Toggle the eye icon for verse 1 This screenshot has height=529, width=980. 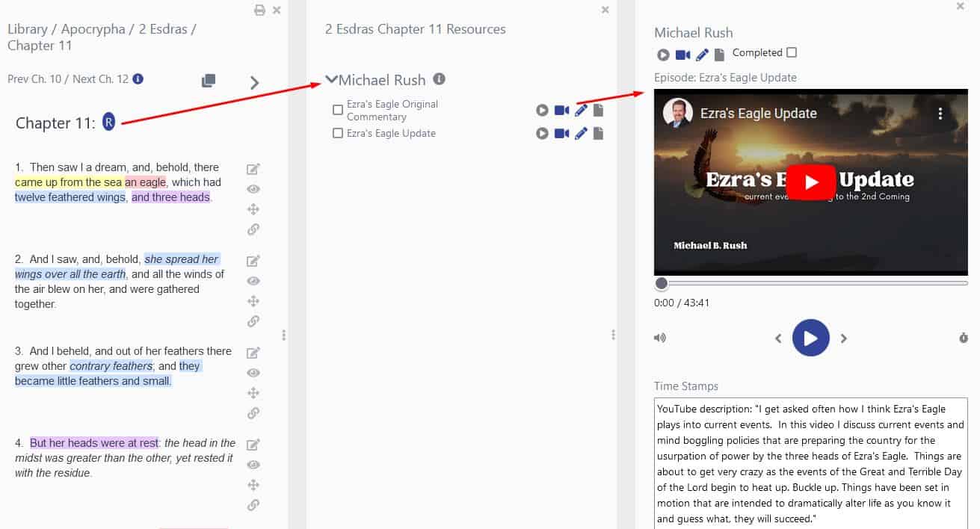coord(253,189)
